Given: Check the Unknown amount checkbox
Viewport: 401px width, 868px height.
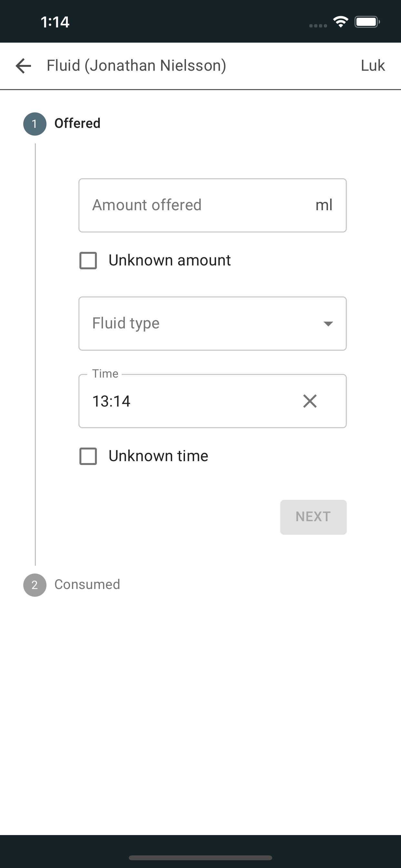Looking at the screenshot, I should tap(88, 261).
